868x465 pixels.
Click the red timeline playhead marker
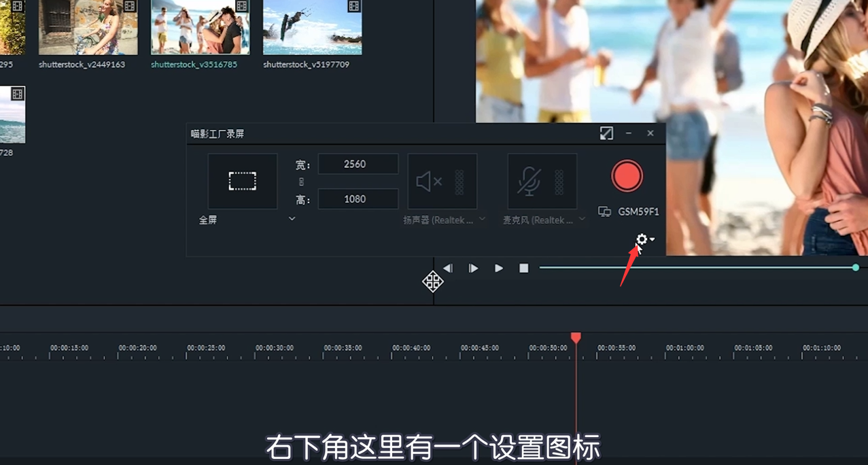click(576, 338)
